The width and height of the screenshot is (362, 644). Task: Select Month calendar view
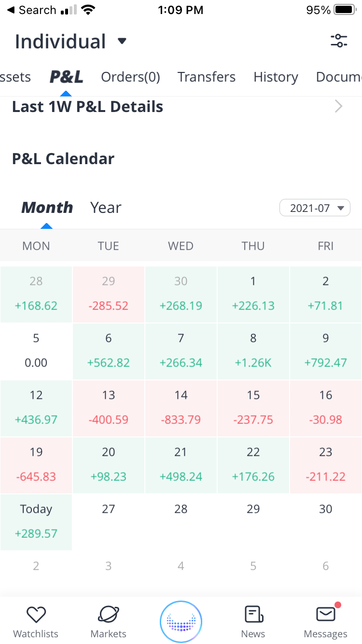tap(47, 208)
